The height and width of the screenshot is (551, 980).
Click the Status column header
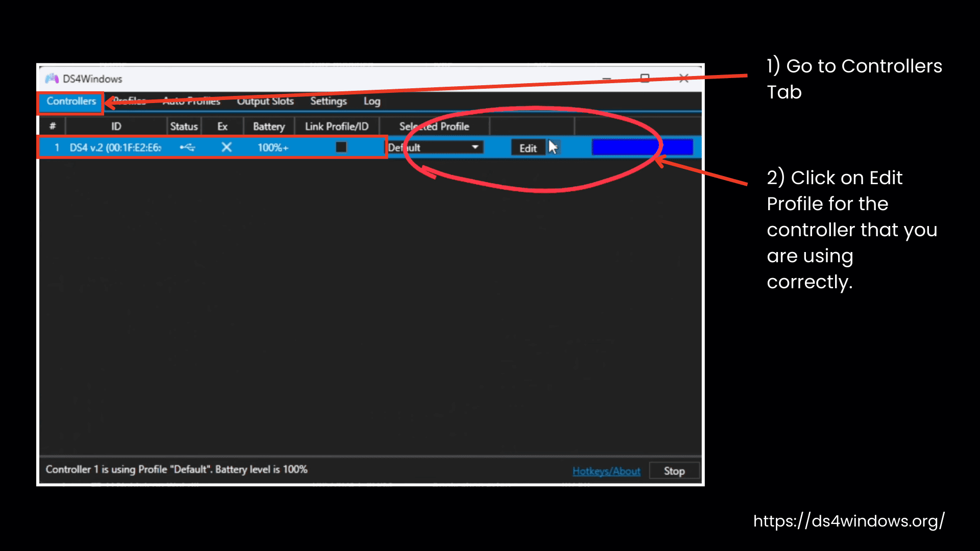184,127
